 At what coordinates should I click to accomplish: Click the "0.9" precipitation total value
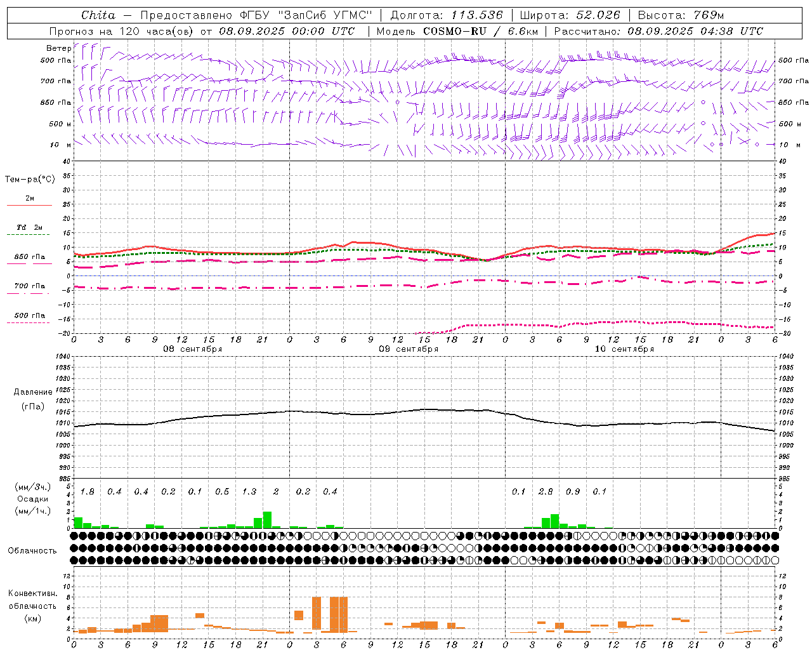(573, 491)
